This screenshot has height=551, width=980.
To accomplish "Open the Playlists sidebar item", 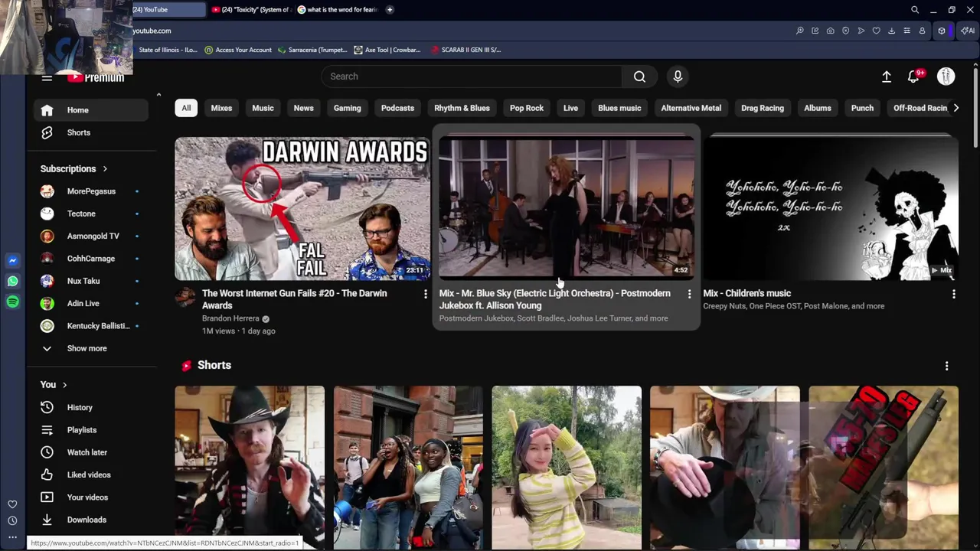I will 91,430.
